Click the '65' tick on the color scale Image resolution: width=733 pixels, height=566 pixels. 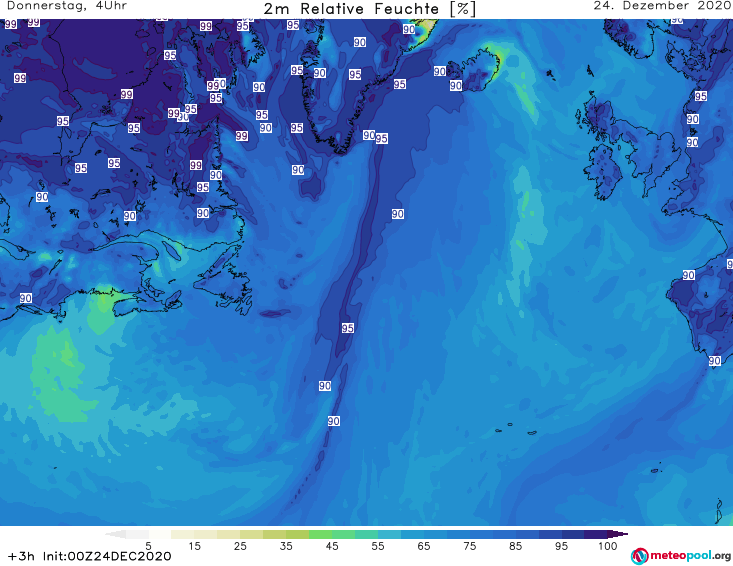(x=424, y=546)
